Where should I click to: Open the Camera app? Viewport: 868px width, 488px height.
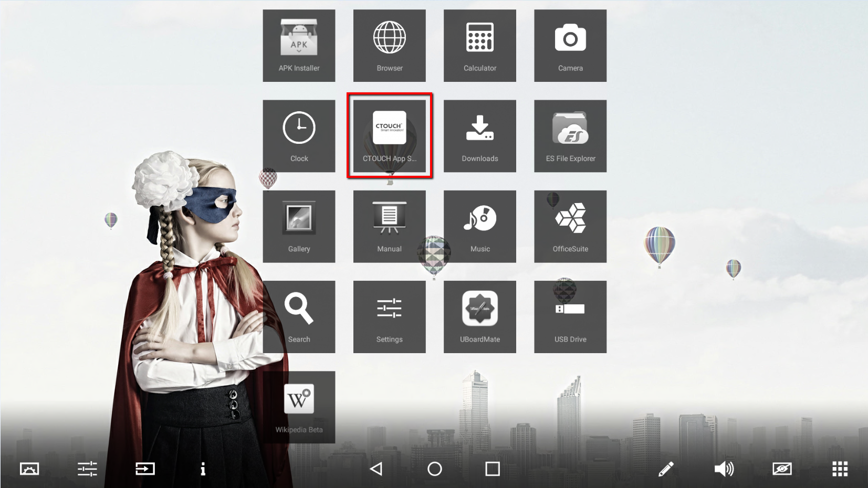570,46
